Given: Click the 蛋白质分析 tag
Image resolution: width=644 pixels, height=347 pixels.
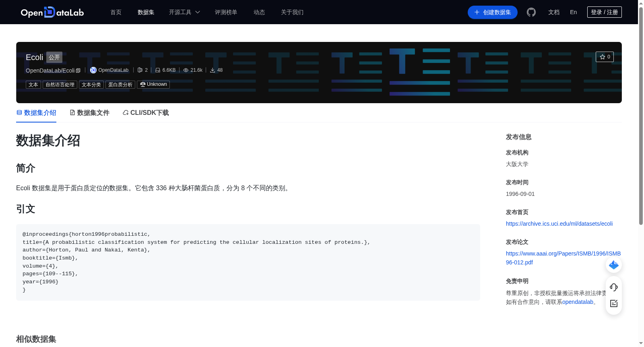Looking at the screenshot, I should [120, 85].
